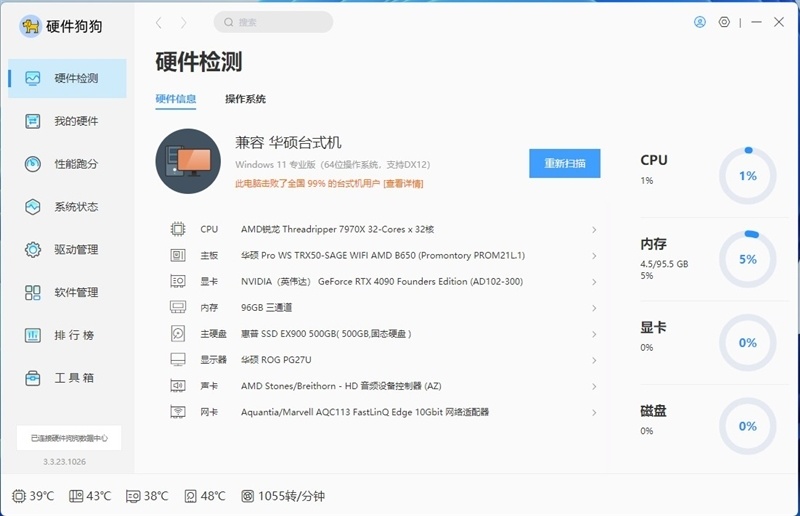Open the 驱动管理 gear icon

click(x=33, y=250)
